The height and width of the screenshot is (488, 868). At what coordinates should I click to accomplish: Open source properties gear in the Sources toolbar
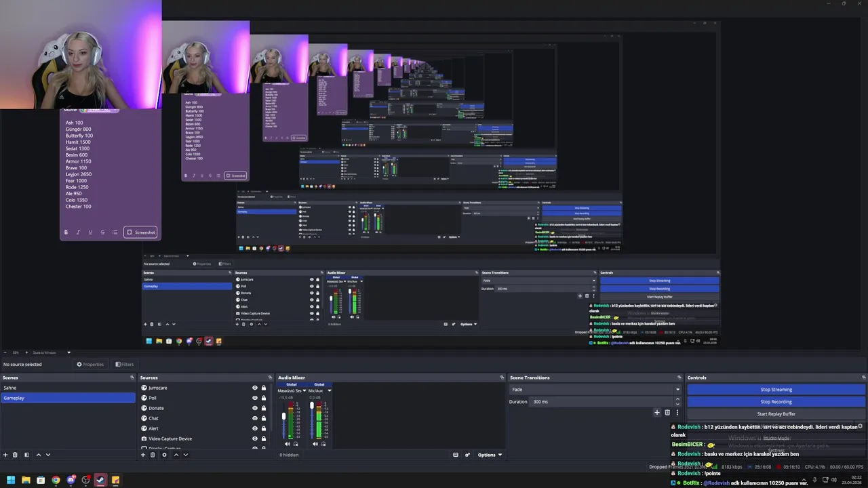[x=164, y=455]
